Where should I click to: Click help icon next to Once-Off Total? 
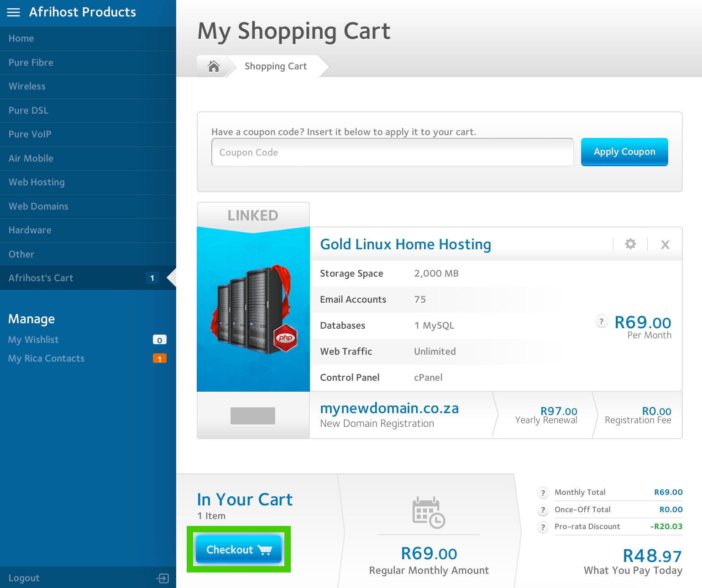tap(543, 510)
